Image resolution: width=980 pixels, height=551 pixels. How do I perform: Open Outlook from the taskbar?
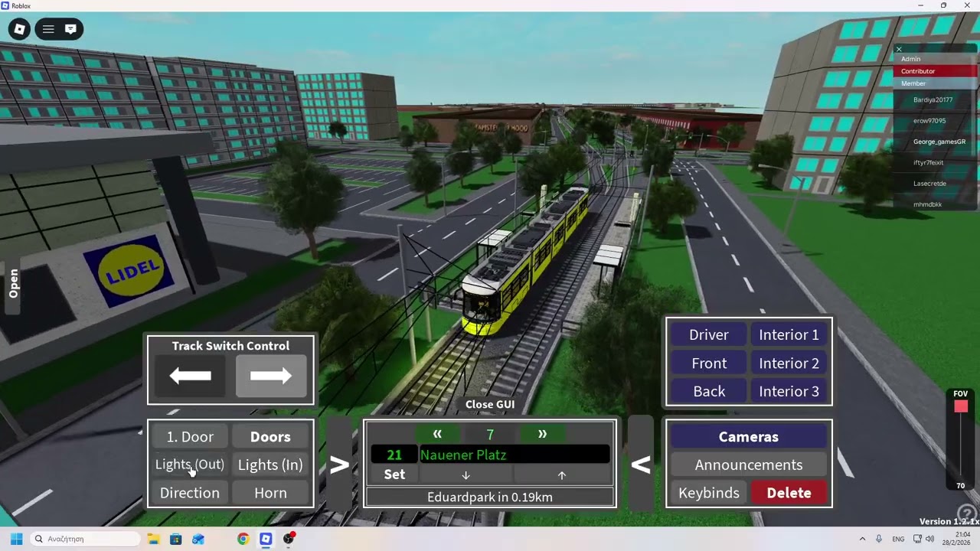coord(198,539)
